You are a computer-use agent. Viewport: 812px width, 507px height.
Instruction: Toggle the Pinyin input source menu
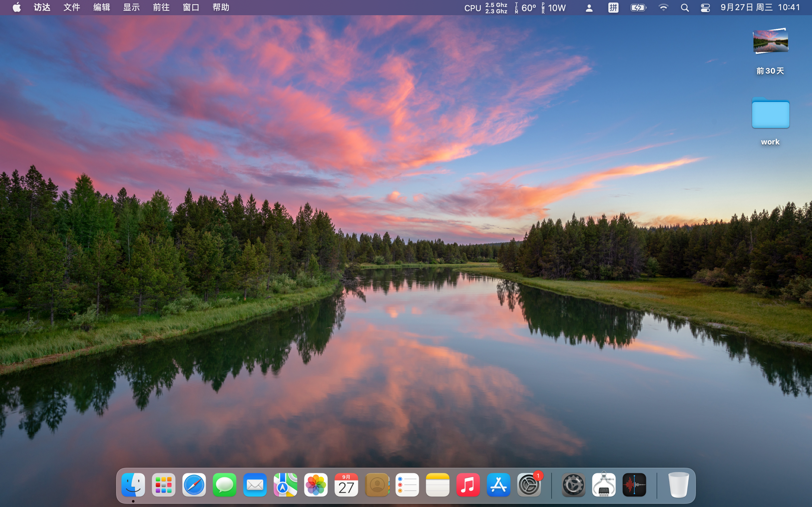613,8
